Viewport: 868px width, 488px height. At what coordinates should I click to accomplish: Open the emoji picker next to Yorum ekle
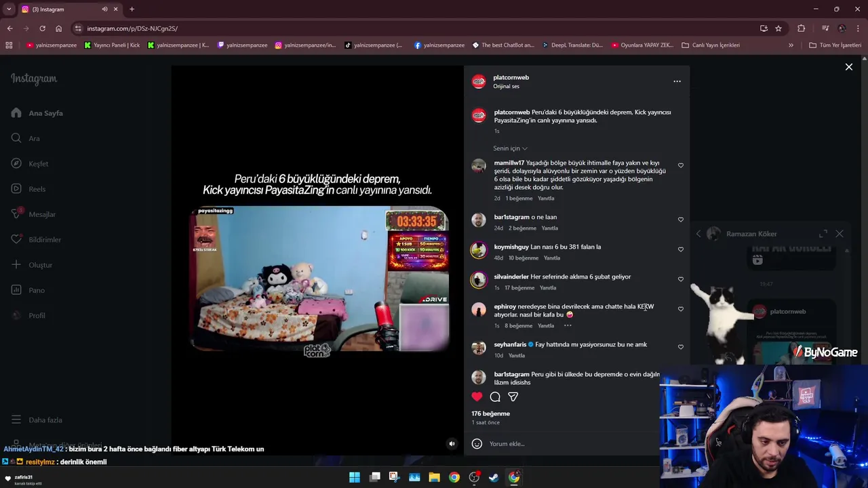point(477,444)
